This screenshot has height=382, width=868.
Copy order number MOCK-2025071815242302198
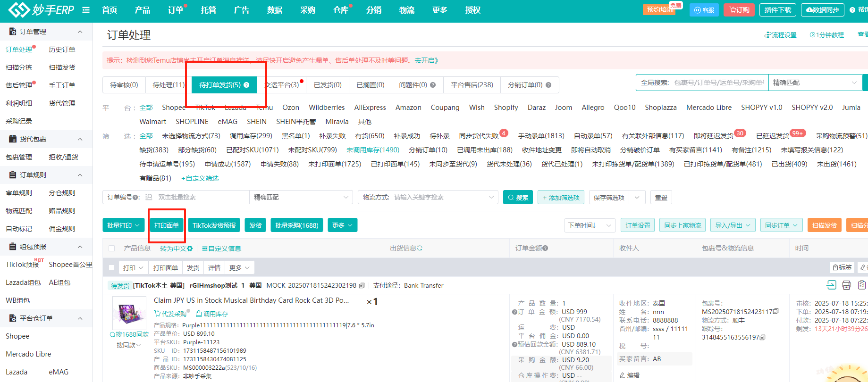[362, 285]
